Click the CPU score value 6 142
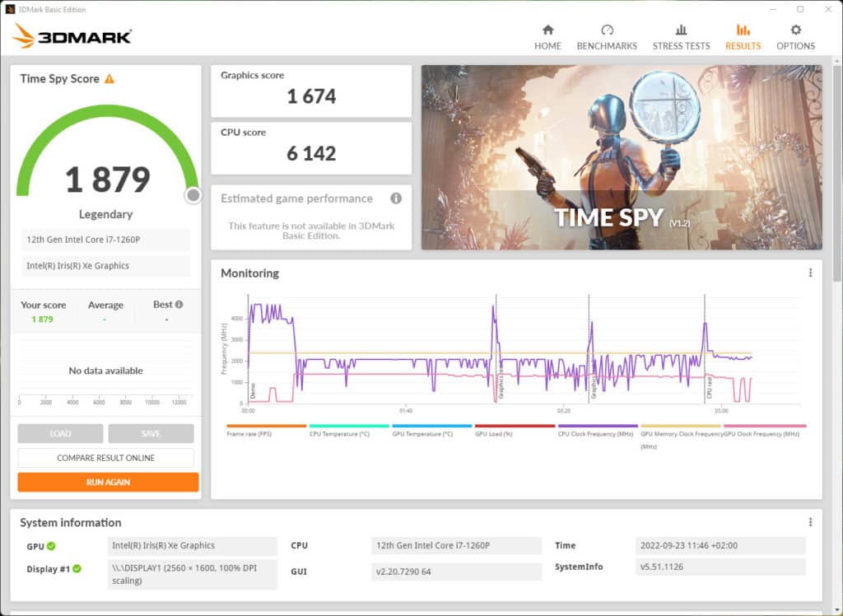 (311, 153)
